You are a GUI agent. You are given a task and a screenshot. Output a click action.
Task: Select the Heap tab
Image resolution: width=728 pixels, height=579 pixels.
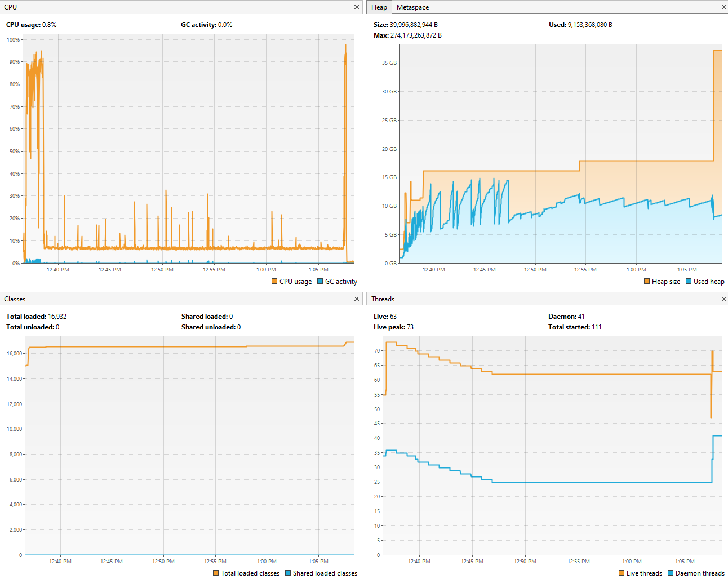(x=379, y=7)
